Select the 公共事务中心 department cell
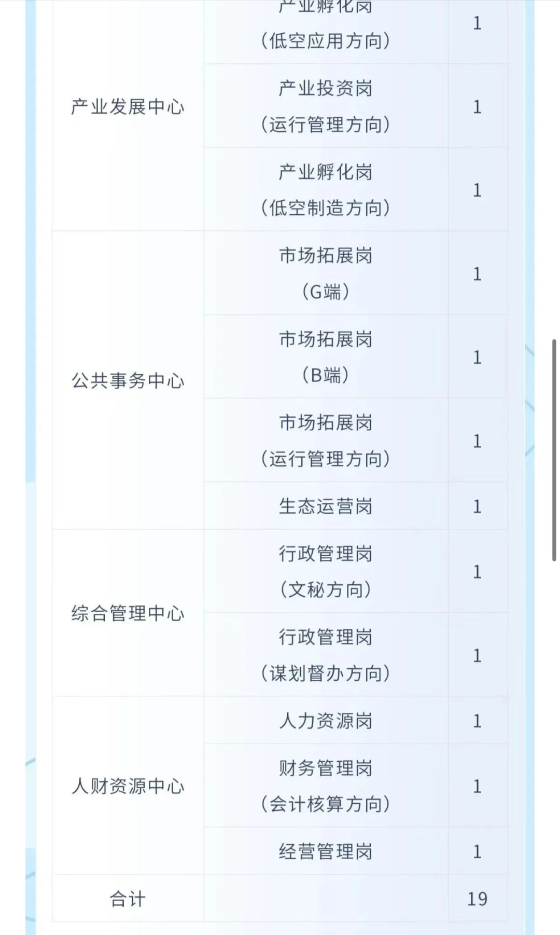Screen dimensions: 560x935 [x=128, y=380]
